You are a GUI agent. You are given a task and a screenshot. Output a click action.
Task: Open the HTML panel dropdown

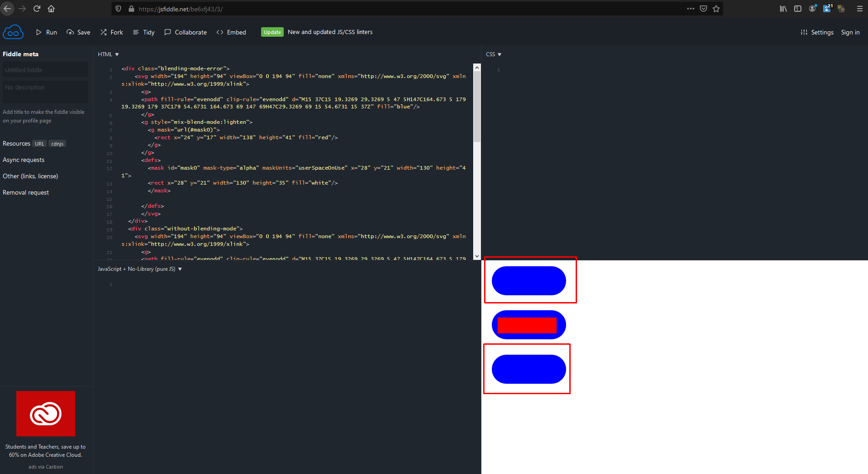pos(108,54)
